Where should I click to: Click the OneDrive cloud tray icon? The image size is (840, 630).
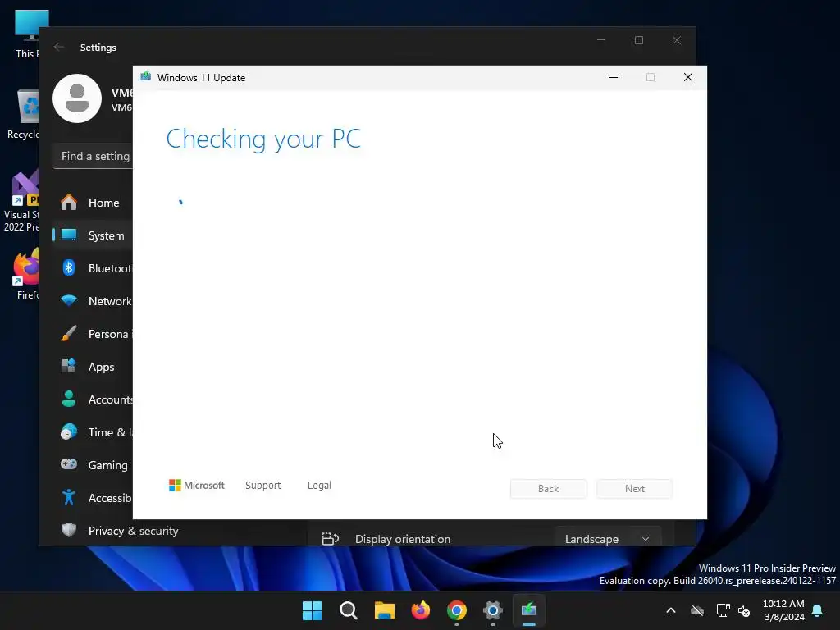[x=697, y=610]
